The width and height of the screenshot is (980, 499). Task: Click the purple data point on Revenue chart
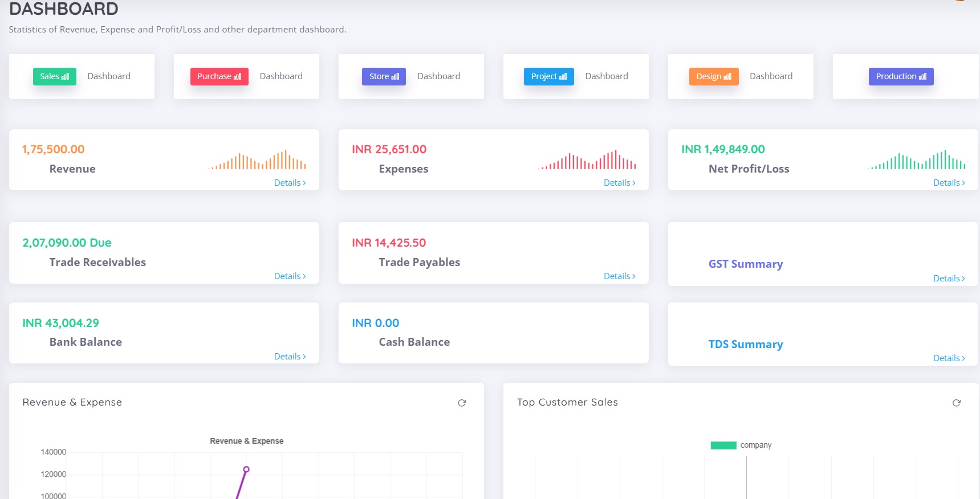pyautogui.click(x=246, y=469)
